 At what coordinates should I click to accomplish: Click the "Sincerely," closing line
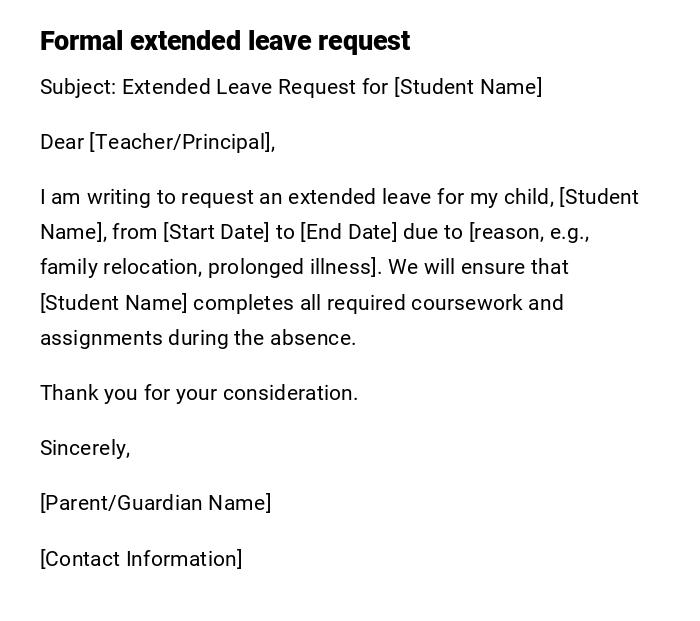pyautogui.click(x=85, y=448)
